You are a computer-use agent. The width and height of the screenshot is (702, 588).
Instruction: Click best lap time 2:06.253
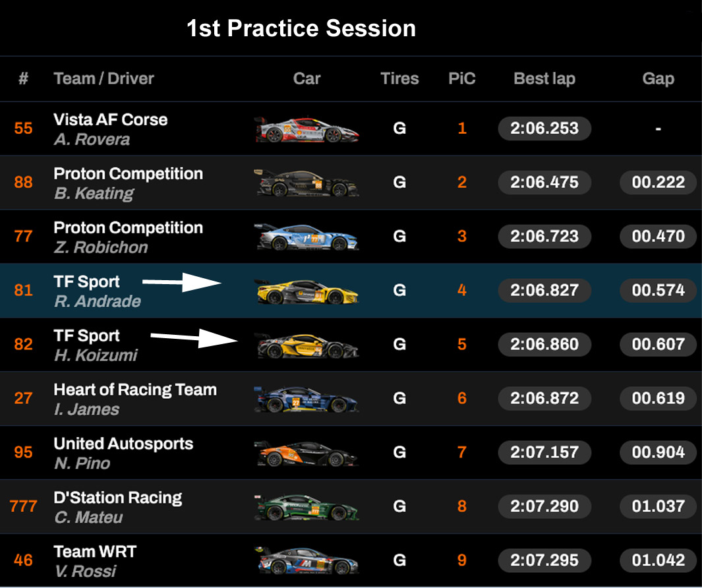pyautogui.click(x=544, y=129)
